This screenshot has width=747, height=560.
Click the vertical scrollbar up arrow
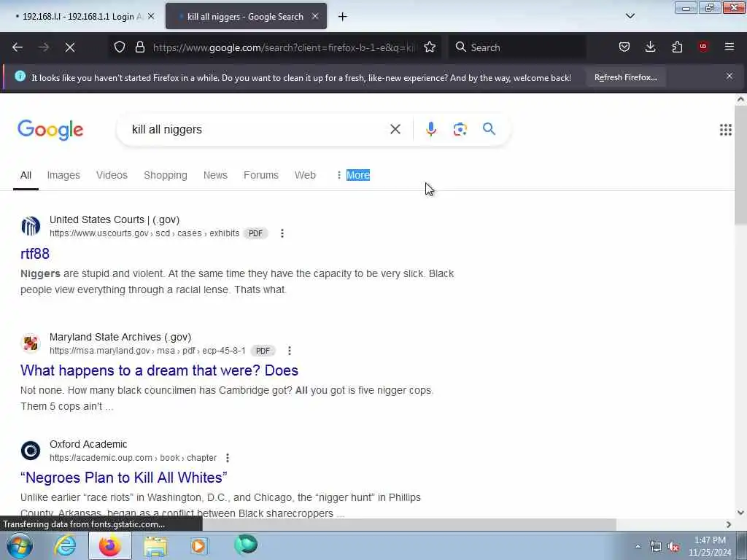coord(740,99)
